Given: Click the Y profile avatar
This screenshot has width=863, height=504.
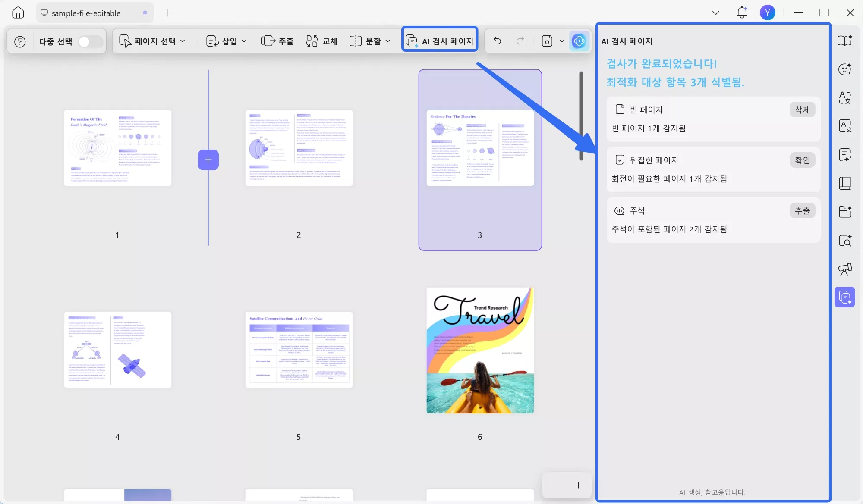Looking at the screenshot, I should click(768, 13).
